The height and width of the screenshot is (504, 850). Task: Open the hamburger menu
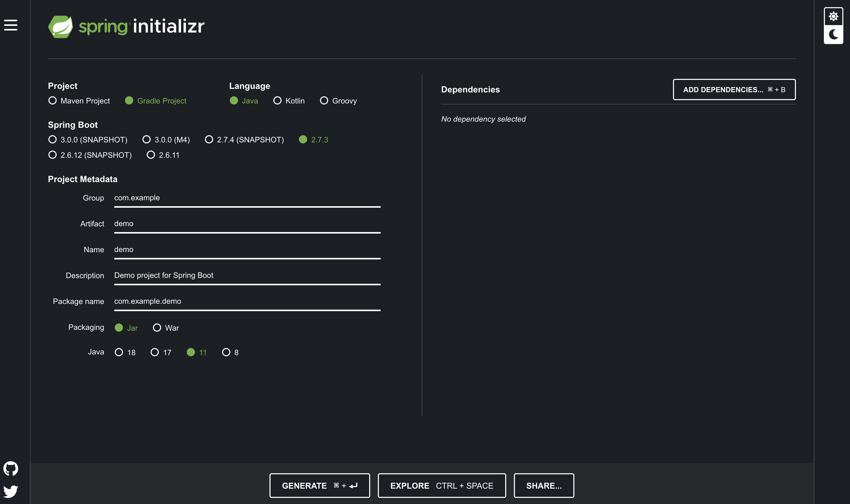11,25
